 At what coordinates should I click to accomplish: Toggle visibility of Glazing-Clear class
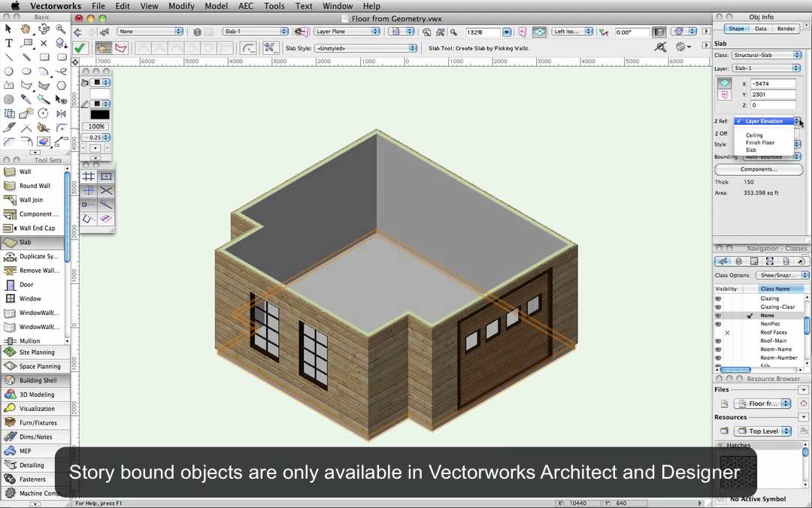pos(718,307)
